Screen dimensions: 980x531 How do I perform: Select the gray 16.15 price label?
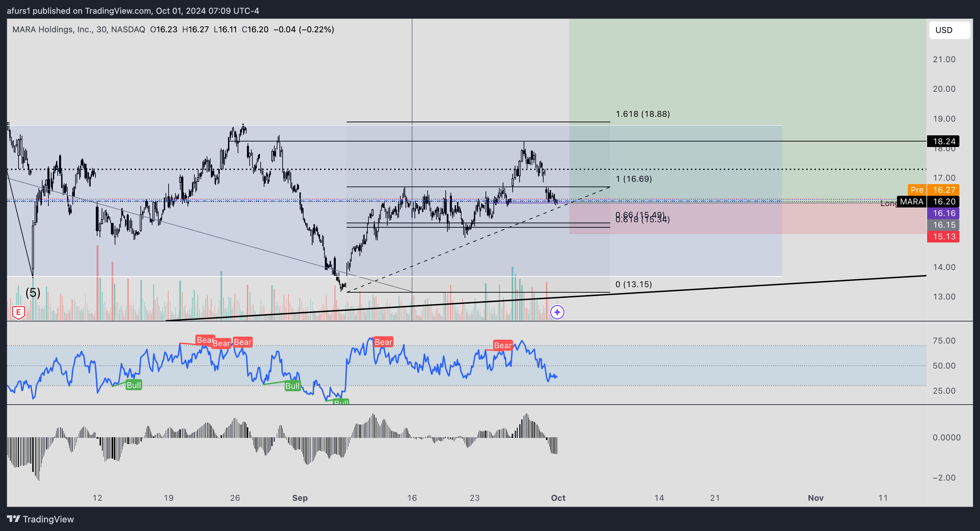coord(943,225)
